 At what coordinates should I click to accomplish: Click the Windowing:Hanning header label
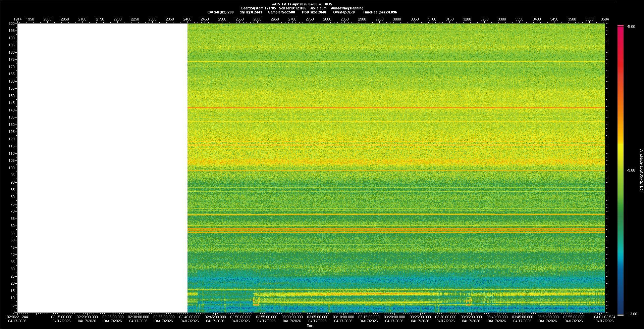coord(347,8)
